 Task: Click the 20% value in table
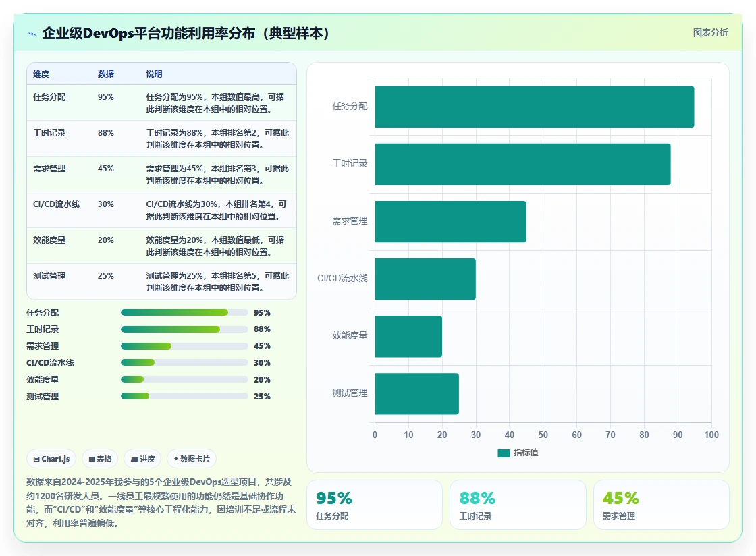coord(105,240)
